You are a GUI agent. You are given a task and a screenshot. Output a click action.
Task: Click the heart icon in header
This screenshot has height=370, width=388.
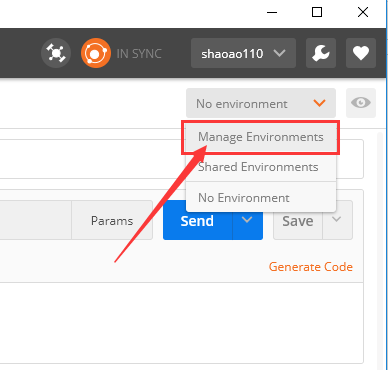(x=361, y=53)
